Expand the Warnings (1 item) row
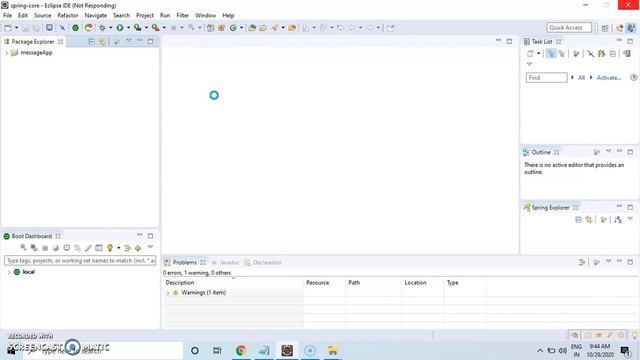 click(168, 293)
